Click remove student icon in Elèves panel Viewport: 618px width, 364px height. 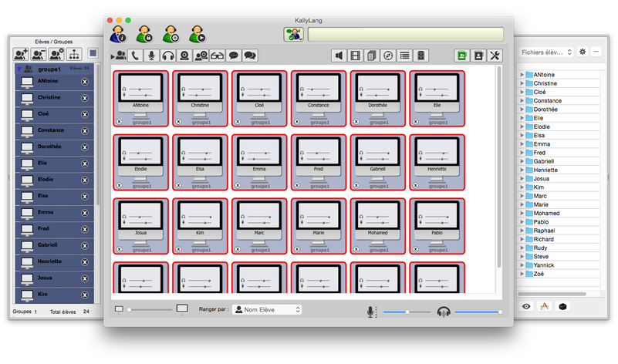click(x=39, y=53)
